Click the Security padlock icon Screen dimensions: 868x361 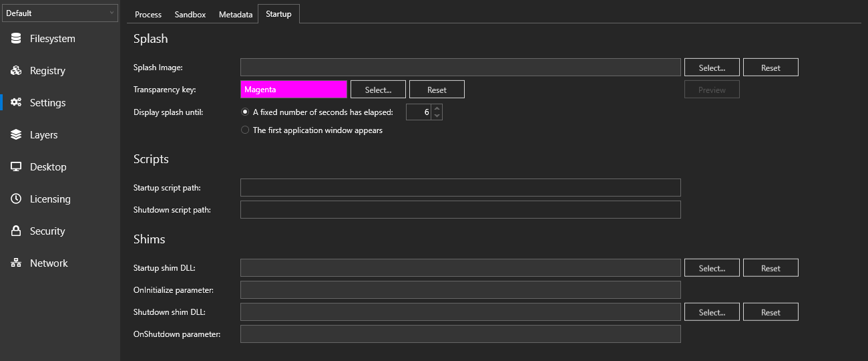click(16, 231)
